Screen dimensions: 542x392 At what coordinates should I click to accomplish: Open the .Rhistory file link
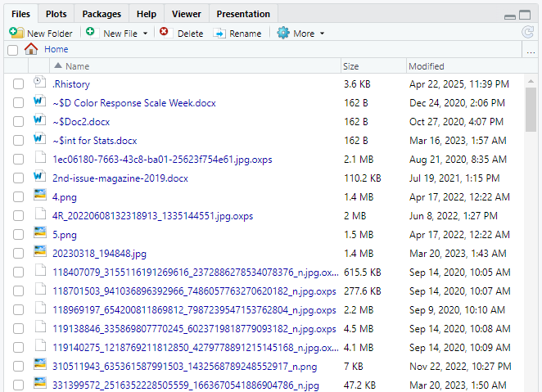71,84
